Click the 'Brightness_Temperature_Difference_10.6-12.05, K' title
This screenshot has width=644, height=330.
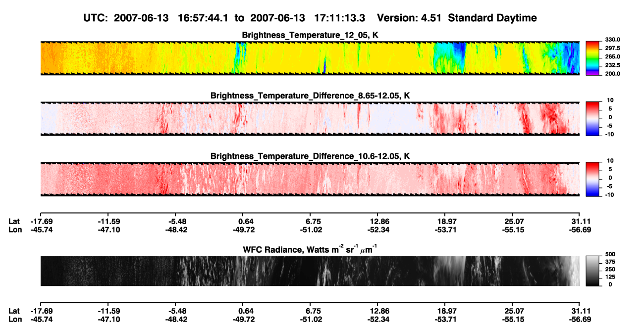tap(310, 156)
